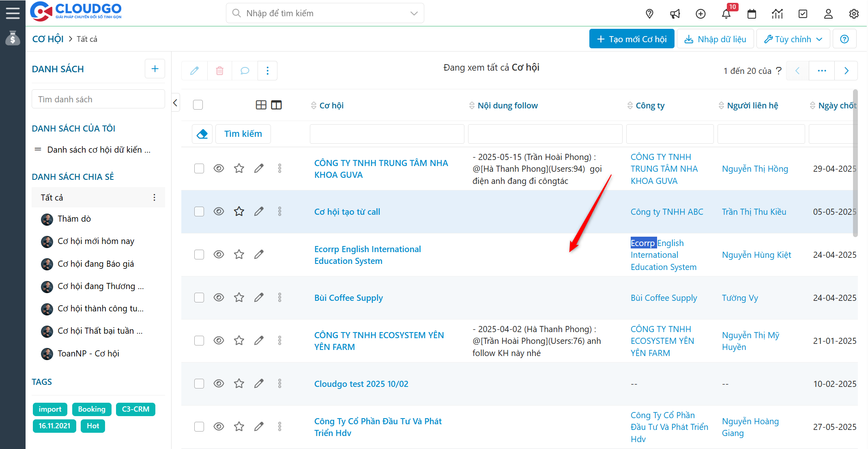Open Thăm dò shared list
The image size is (868, 449).
(x=74, y=219)
